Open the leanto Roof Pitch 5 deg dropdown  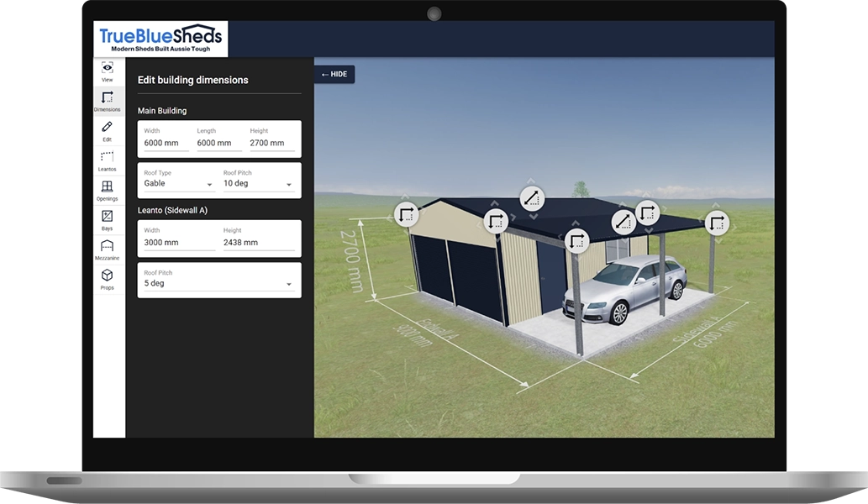tap(218, 283)
